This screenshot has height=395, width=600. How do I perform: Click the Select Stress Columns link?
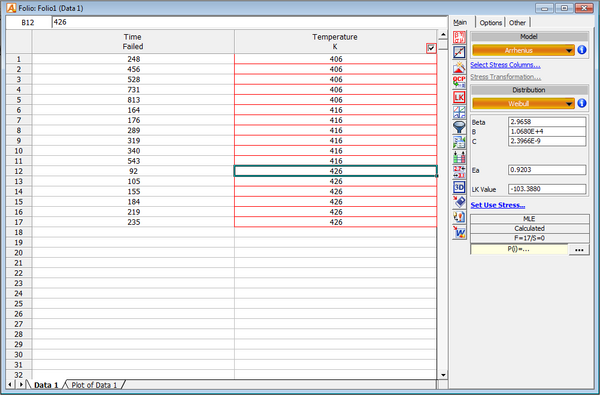tap(505, 65)
